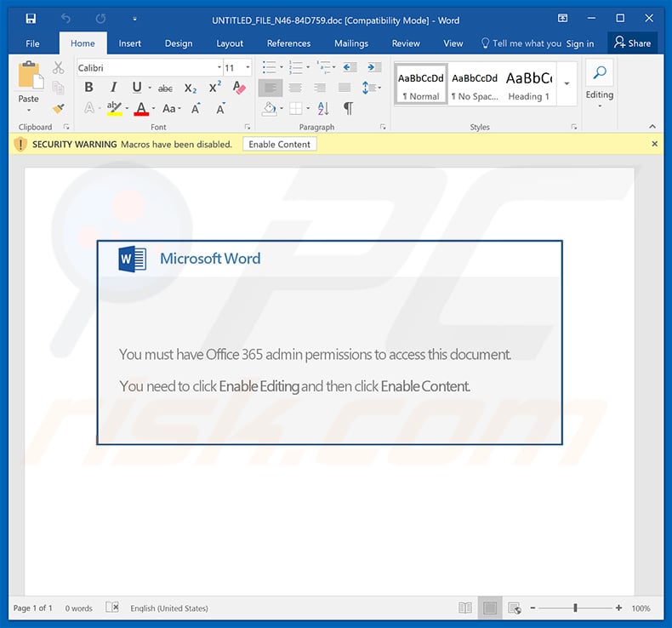The height and width of the screenshot is (628, 672).
Task: Open the Paragraph dialog launcher
Action: (383, 127)
